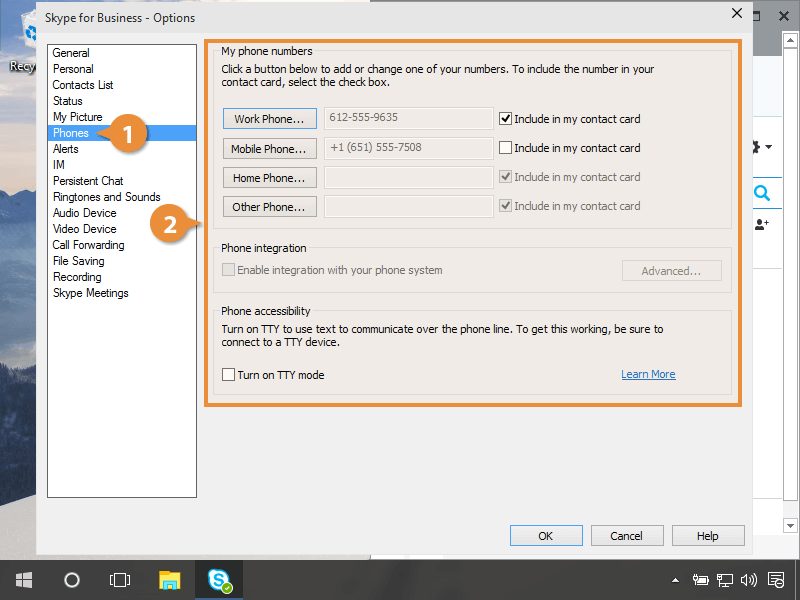
Task: Click the Mobile Phone number field
Action: pyautogui.click(x=408, y=148)
